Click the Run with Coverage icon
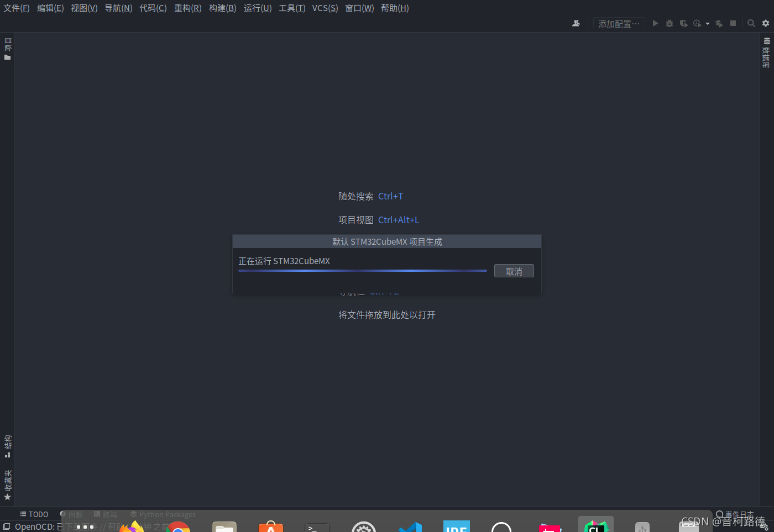Screen dimensions: 774x532 tap(684, 23)
